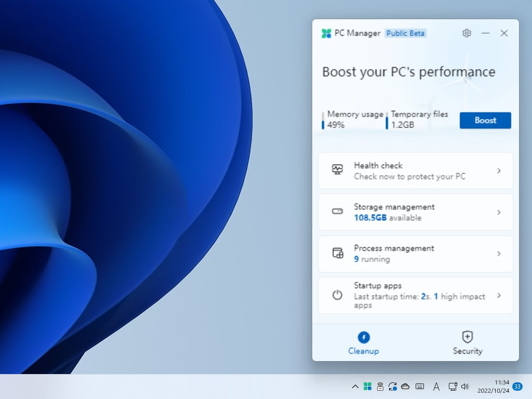
Task: Switch to the Security tab
Action: click(467, 342)
